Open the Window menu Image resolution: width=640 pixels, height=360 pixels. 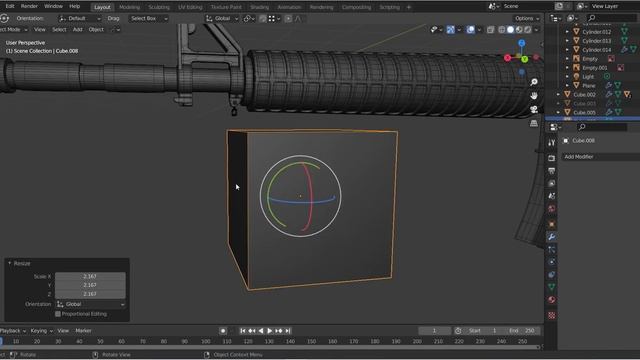click(x=53, y=6)
